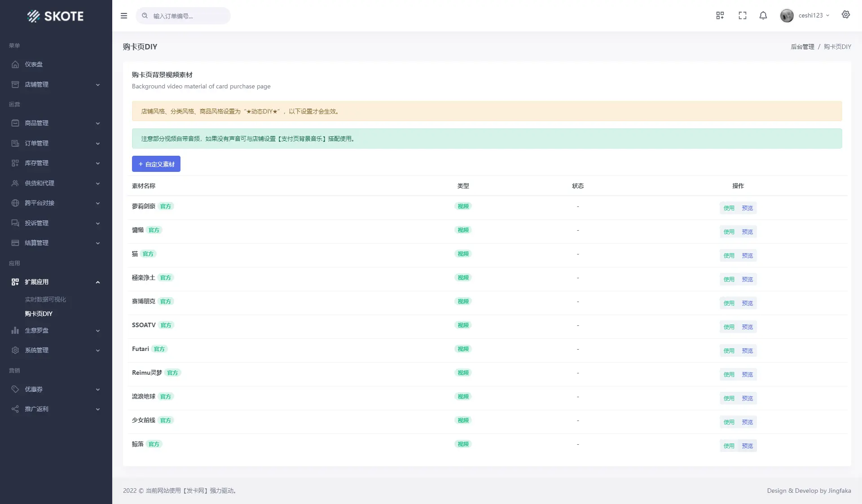Click the 跨平台对接 globe icon
Screen dimensions: 862x504
point(15,203)
